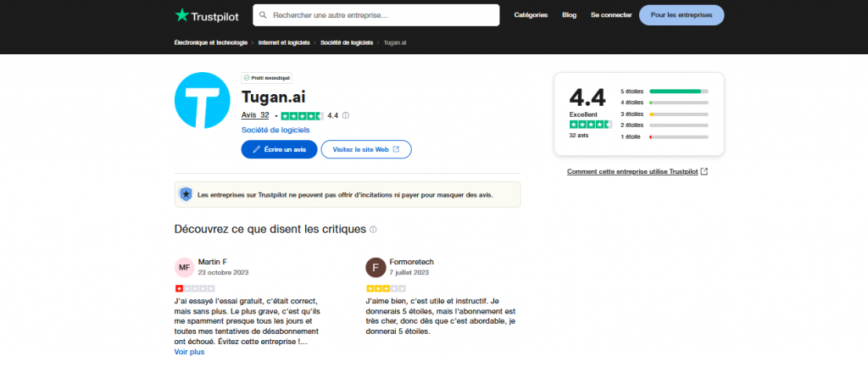
Task: Click the 32 avis text in summary card
Action: (x=579, y=135)
